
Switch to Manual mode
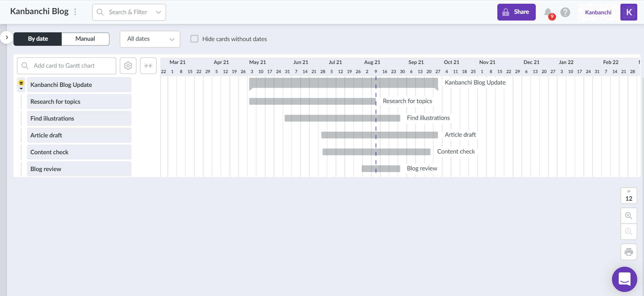tap(85, 39)
